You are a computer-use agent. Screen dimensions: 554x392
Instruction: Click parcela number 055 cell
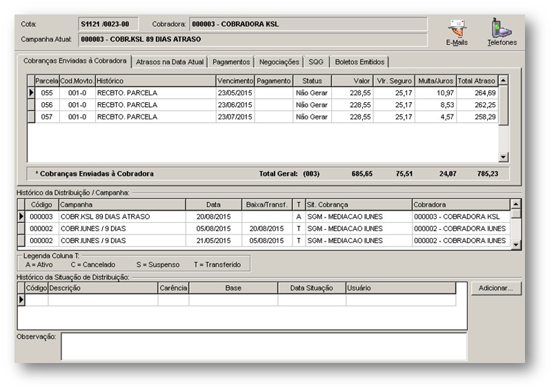pos(47,92)
